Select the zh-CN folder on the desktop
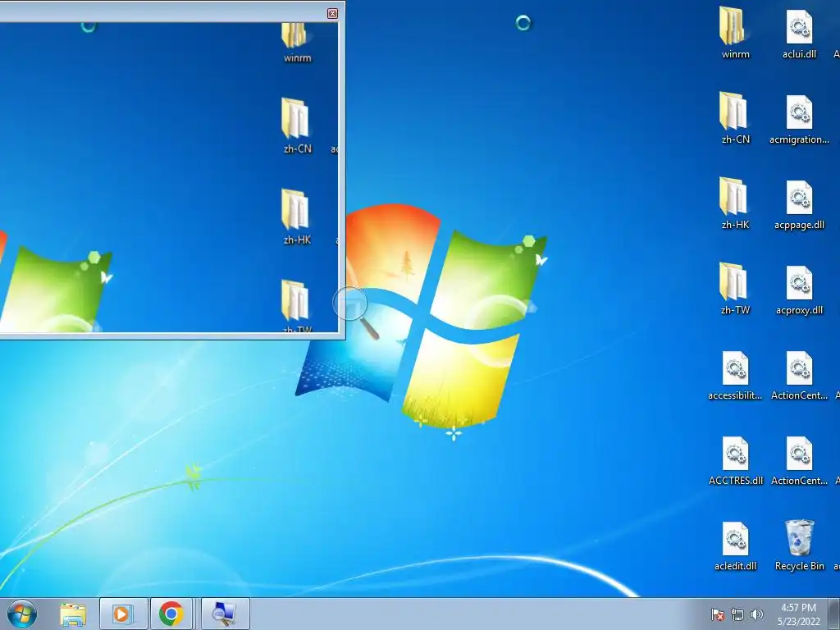Viewport: 840px width, 630px height. point(735,118)
